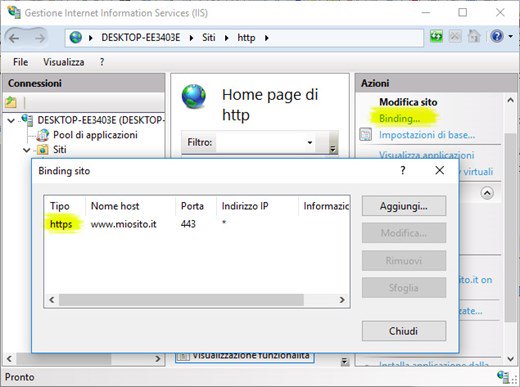
Task: Click DESKTOP-EE3403E in address bar
Action: click(141, 38)
